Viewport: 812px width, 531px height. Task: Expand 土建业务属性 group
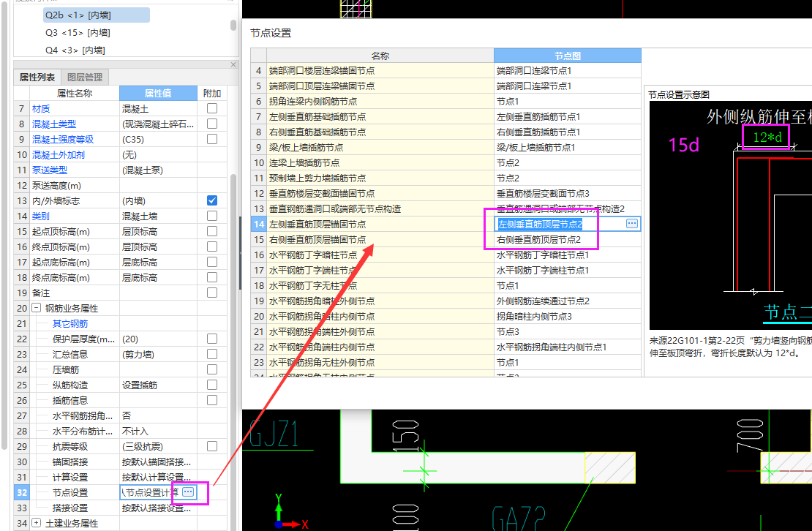tap(37, 523)
